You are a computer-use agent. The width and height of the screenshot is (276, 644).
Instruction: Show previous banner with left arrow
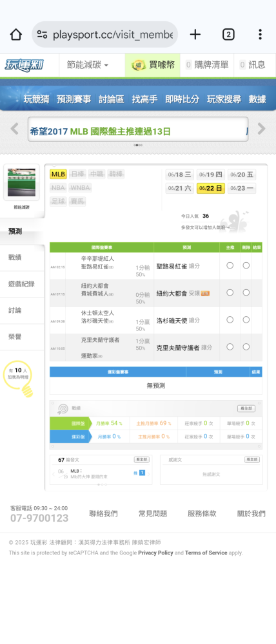coord(14,129)
